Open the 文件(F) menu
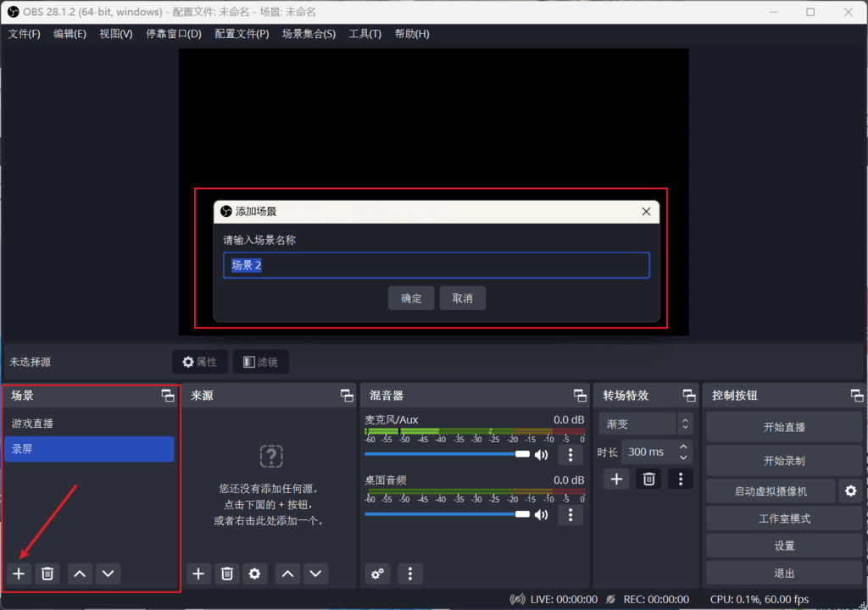The height and width of the screenshot is (610, 868). (x=25, y=34)
